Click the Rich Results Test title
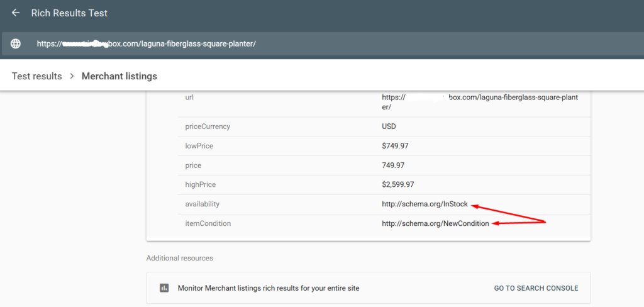 click(69, 13)
